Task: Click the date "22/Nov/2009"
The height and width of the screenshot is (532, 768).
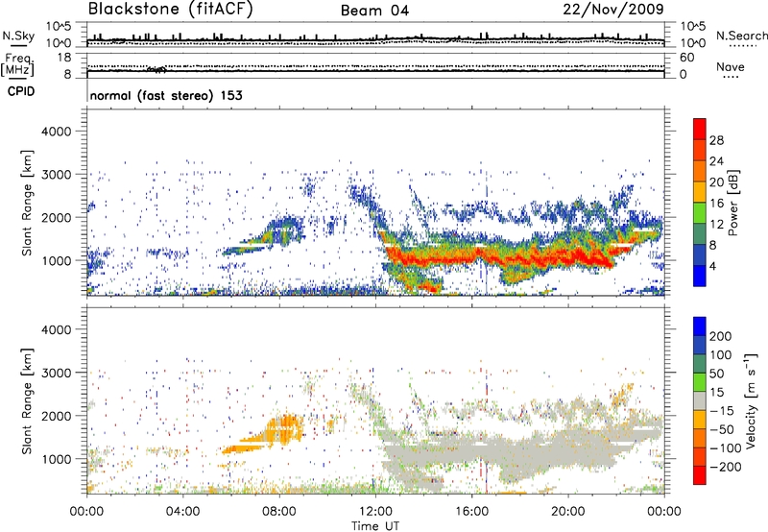Action: (x=613, y=9)
